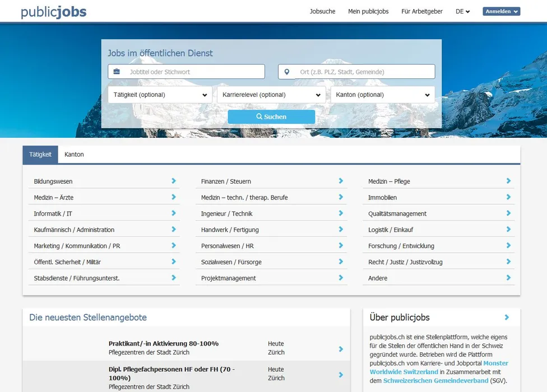The image size is (547, 392).
Task: Click the arrow beside Kaufmännisch / Administration
Action: pyautogui.click(x=174, y=229)
